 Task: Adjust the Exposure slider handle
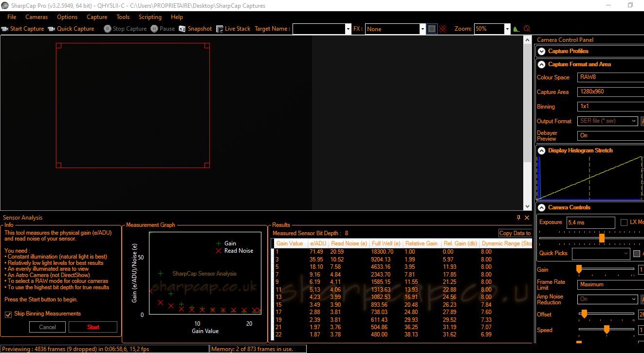click(x=602, y=238)
